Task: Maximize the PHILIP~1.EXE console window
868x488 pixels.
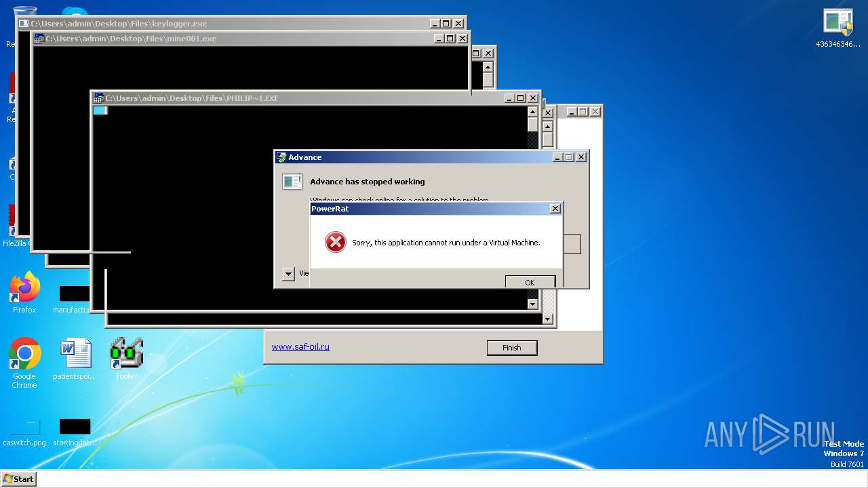Action: click(521, 98)
